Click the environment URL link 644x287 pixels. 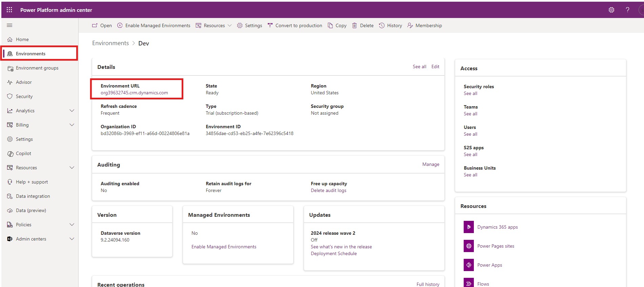(x=134, y=93)
